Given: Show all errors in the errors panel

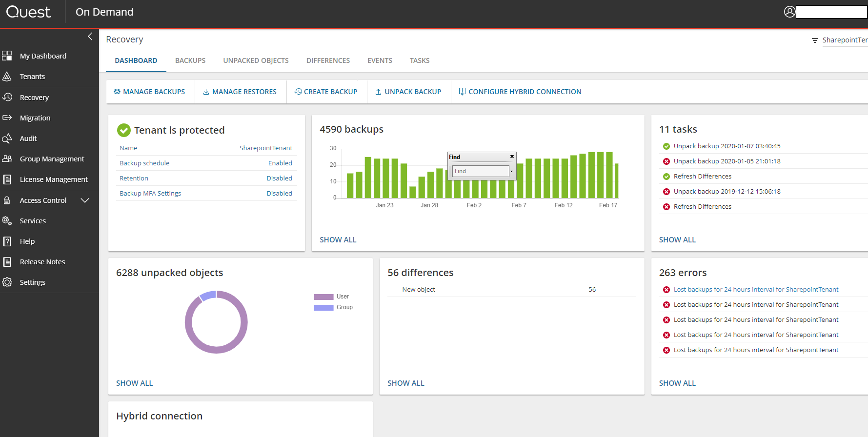Looking at the screenshot, I should 677,383.
